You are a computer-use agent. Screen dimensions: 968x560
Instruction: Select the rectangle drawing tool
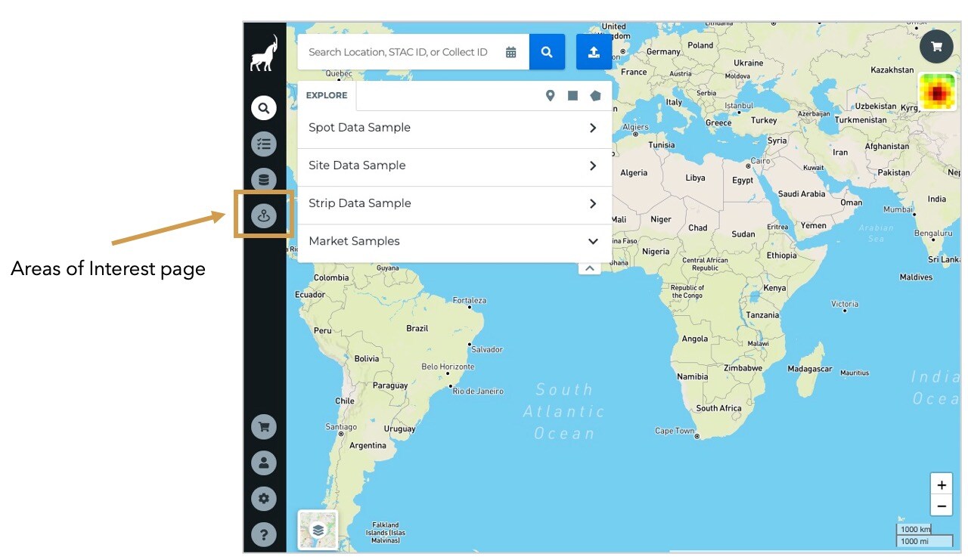pyautogui.click(x=573, y=95)
